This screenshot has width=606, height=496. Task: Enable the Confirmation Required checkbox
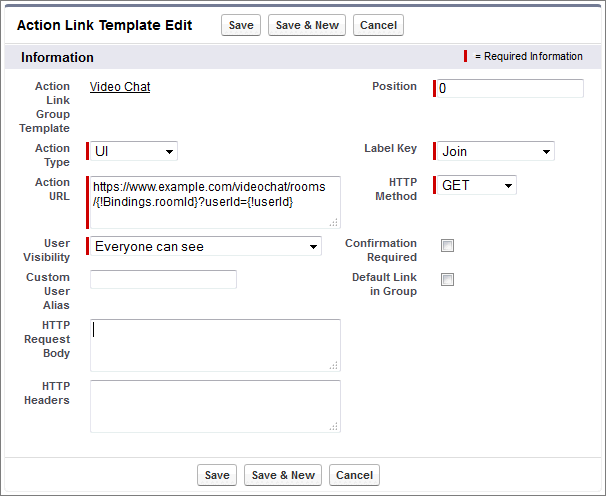(447, 246)
